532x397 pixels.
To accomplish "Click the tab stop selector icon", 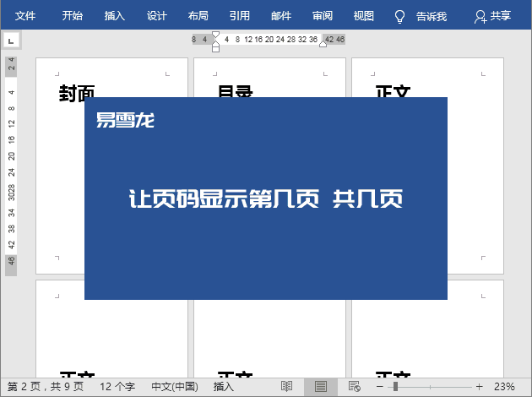I will [x=11, y=41].
